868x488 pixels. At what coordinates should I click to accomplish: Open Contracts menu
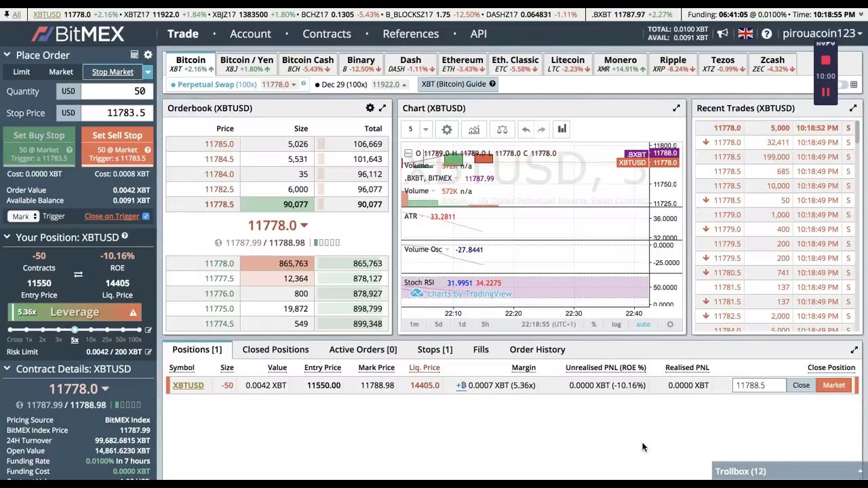pos(327,33)
